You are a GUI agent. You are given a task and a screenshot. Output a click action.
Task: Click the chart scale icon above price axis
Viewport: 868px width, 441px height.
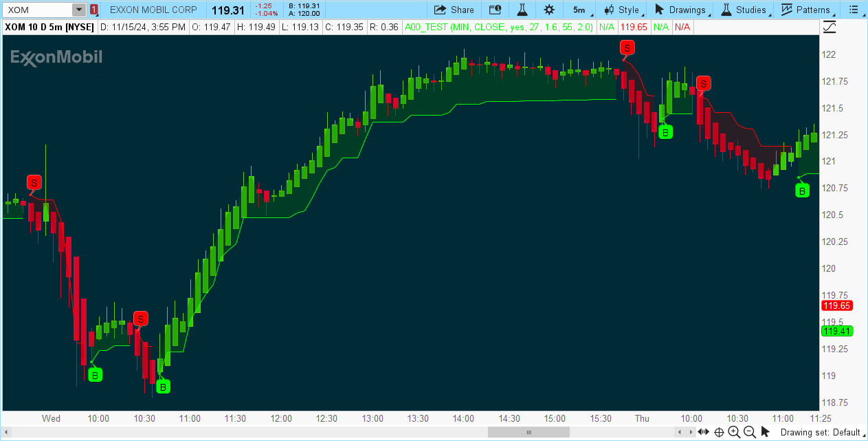[x=830, y=27]
